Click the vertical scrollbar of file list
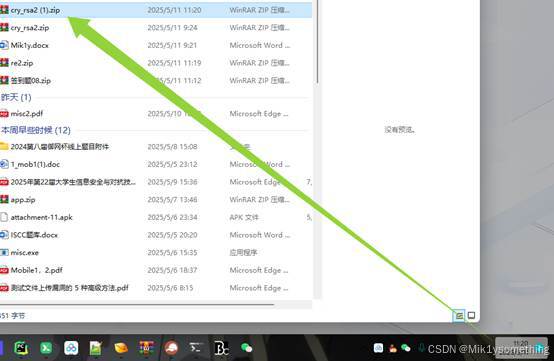Viewport: 554px width, 361px height. tap(317, 42)
